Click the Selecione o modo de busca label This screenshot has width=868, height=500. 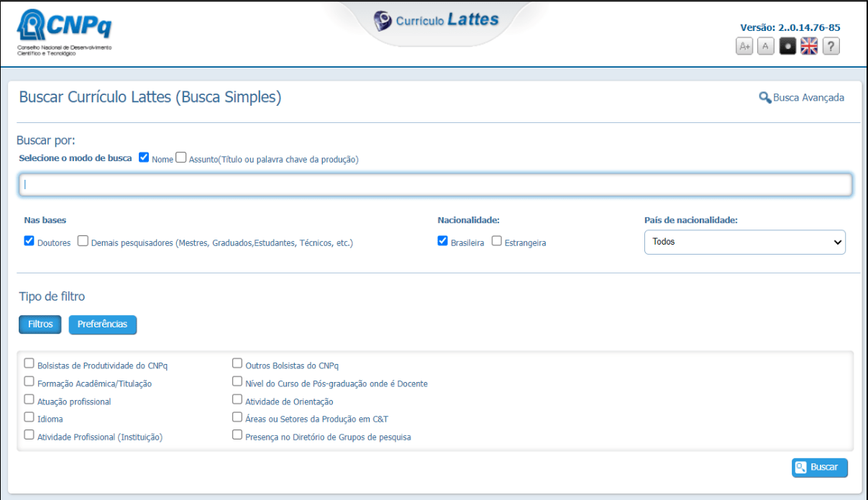[76, 158]
